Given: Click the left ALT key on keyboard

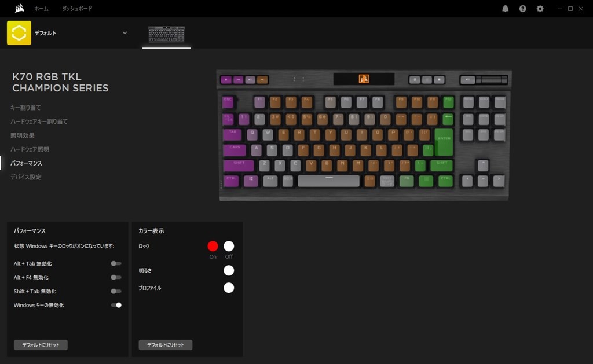Looking at the screenshot, I should [x=270, y=181].
